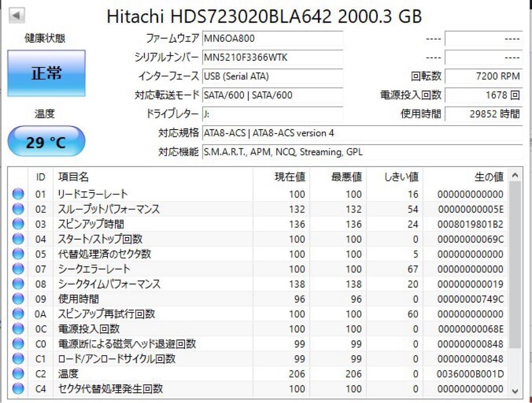Select the セクタ代替処理発生回数 row name
The image size is (532, 403).
tap(111, 389)
